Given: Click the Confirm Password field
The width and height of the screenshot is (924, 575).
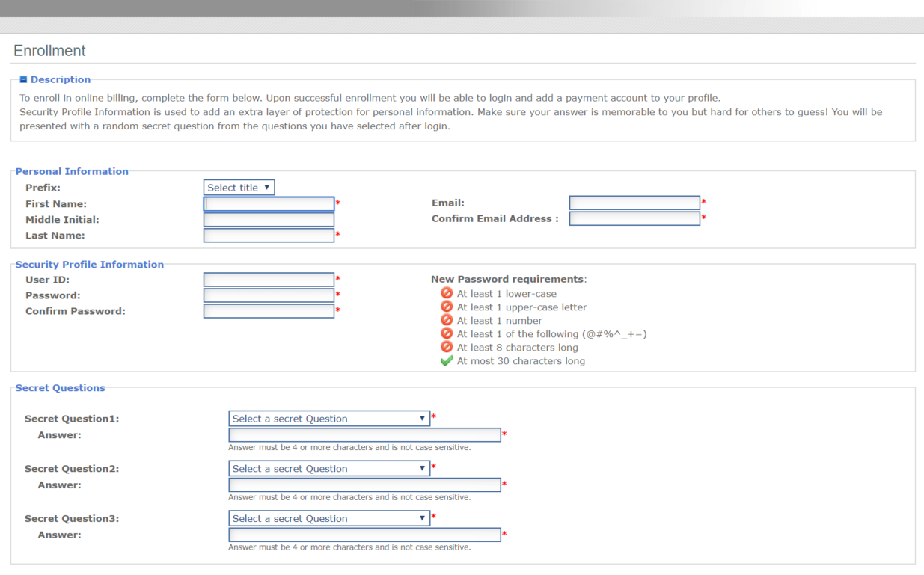Looking at the screenshot, I should [x=269, y=311].
